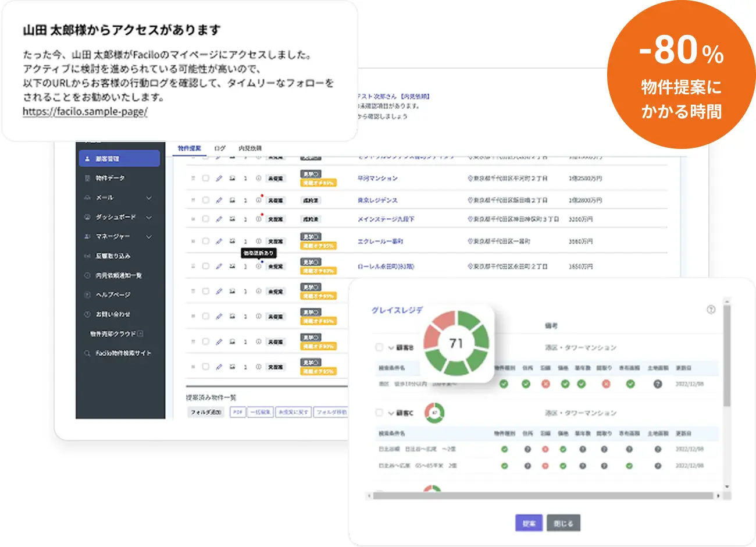The width and height of the screenshot is (756, 547).
Task: Expand the メール sidebar menu chevron
Action: 149,198
